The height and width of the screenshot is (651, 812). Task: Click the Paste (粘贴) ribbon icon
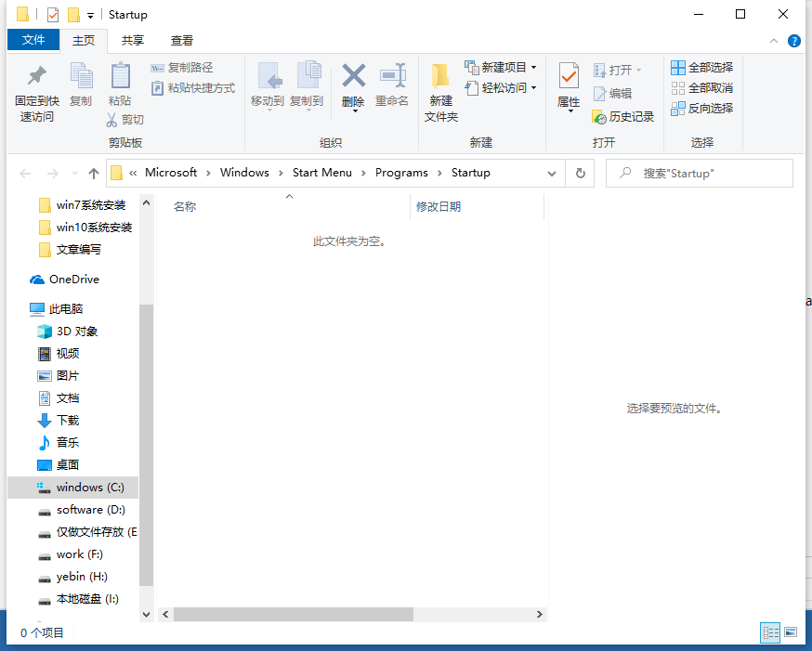(x=120, y=76)
